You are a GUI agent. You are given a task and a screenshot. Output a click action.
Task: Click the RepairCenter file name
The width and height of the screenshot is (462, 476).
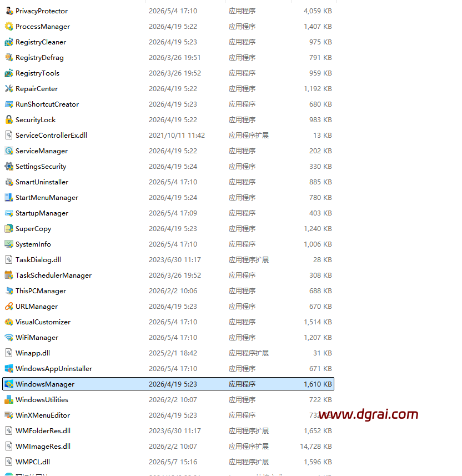(x=37, y=89)
